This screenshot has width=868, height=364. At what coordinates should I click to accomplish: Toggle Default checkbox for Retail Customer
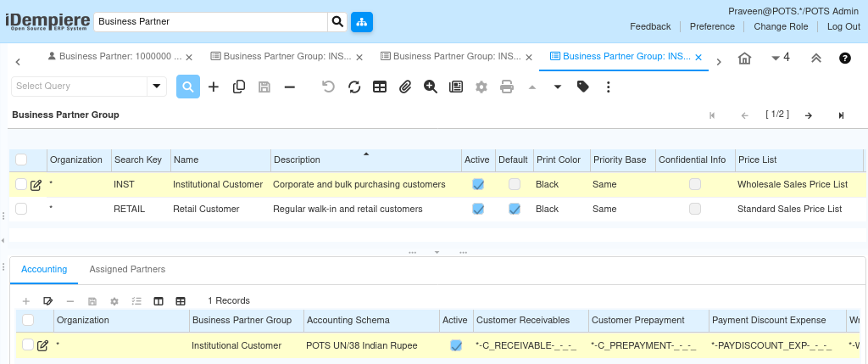[515, 209]
